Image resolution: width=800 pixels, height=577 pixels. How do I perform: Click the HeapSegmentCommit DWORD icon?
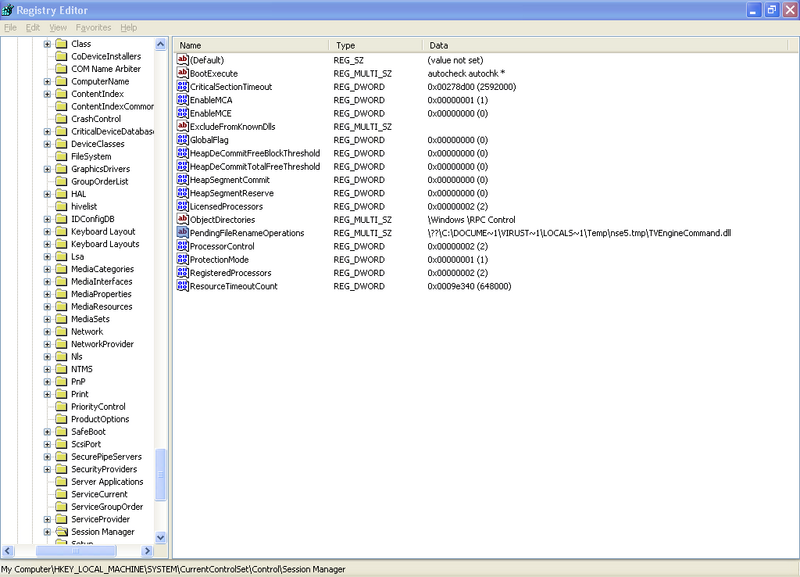click(183, 179)
